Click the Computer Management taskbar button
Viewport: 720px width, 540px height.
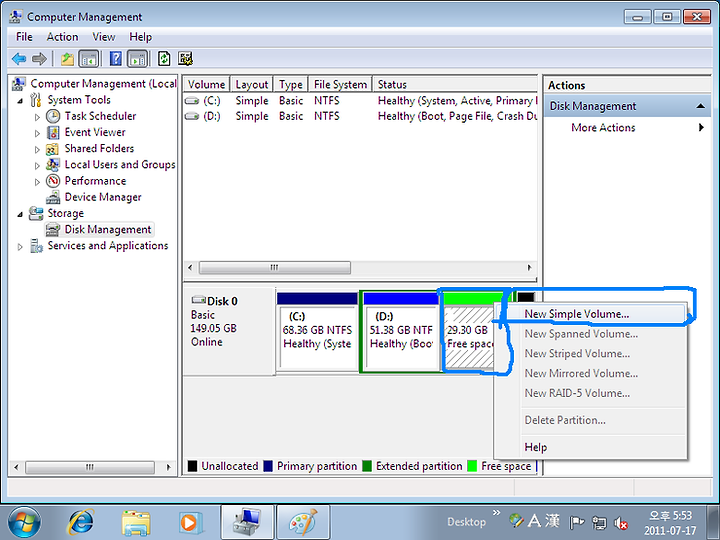pyautogui.click(x=248, y=523)
